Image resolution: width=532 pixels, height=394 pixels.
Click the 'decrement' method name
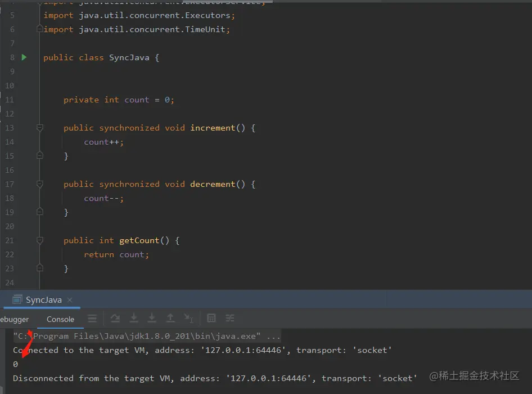213,185
